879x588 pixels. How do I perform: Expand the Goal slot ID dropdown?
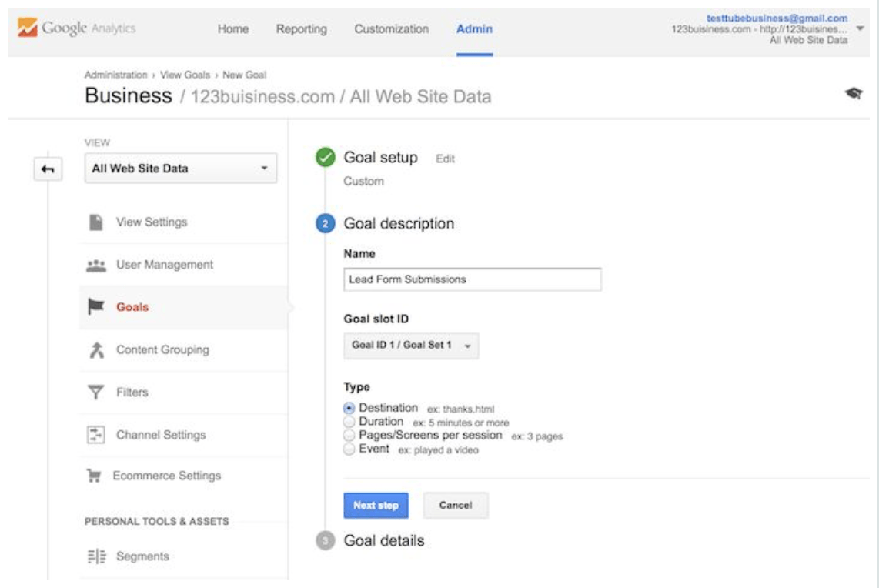click(410, 346)
